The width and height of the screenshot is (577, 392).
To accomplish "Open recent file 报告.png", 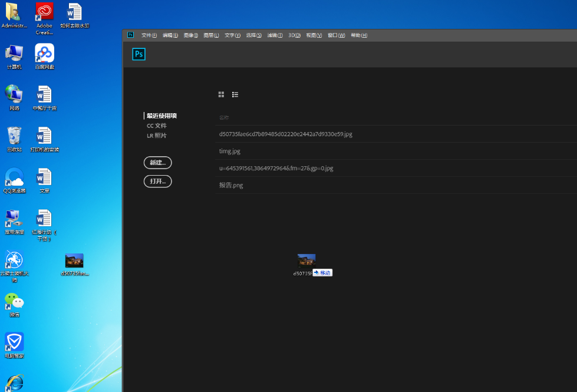I will coord(396,185).
